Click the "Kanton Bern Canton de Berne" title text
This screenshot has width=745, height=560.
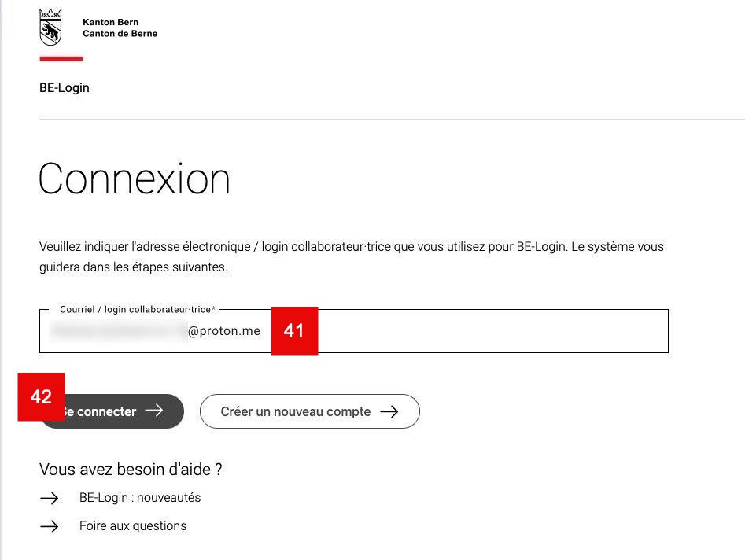[120, 28]
